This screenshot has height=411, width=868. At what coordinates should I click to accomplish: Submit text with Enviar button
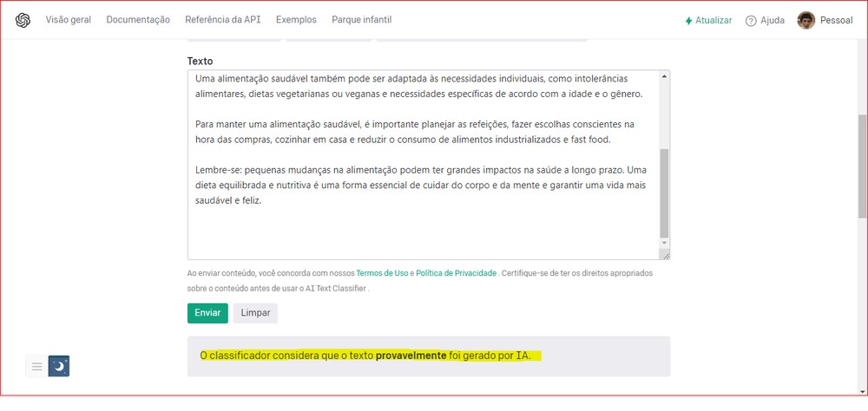207,313
